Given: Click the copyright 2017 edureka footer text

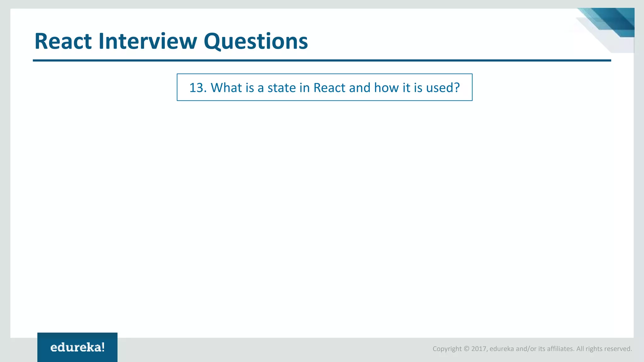Looking at the screenshot, I should point(532,348).
